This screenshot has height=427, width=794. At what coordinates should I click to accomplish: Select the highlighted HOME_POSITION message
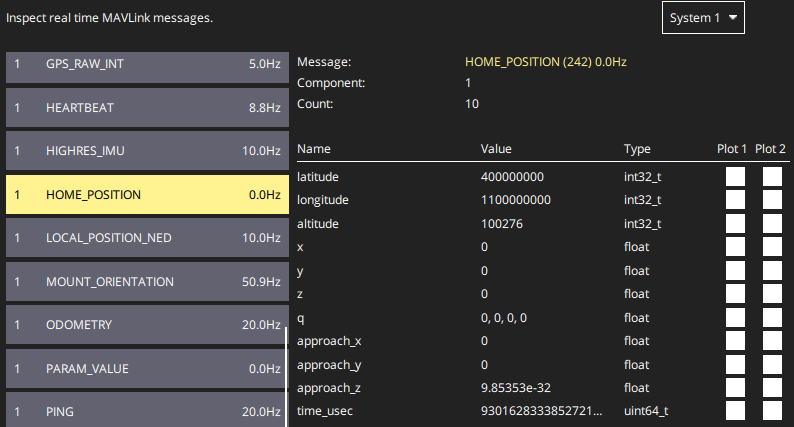(147, 195)
